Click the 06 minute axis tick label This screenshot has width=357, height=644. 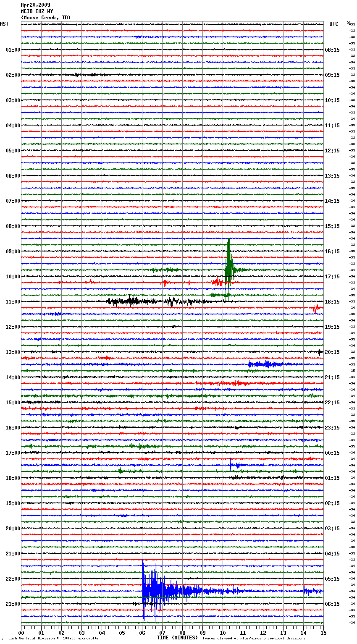tap(142, 633)
